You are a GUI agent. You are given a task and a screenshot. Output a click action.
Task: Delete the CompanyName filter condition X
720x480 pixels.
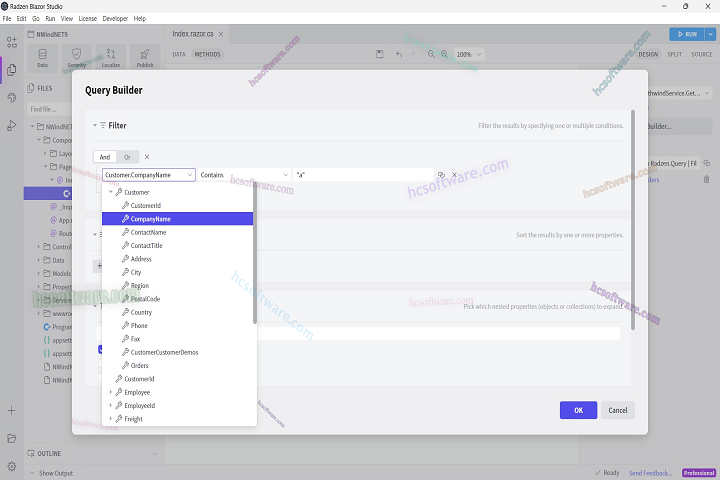click(455, 175)
